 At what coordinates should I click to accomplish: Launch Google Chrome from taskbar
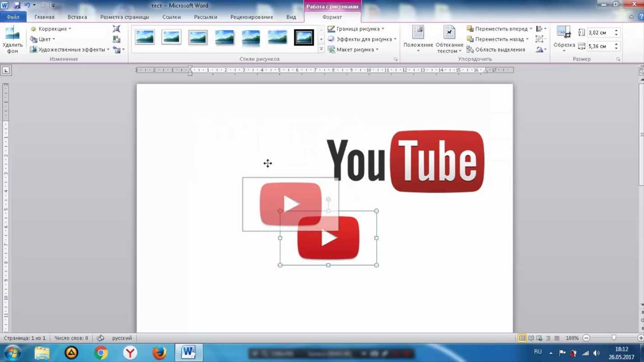click(x=101, y=353)
